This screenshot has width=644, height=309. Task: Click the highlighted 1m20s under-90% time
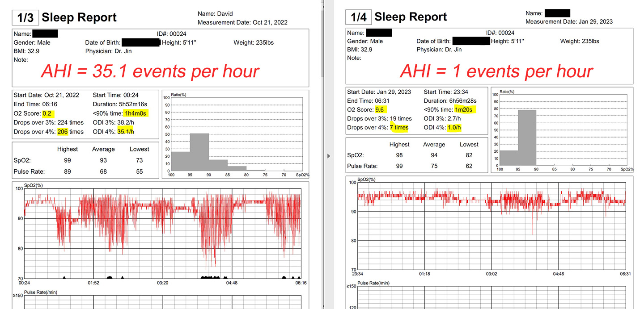[x=464, y=109]
